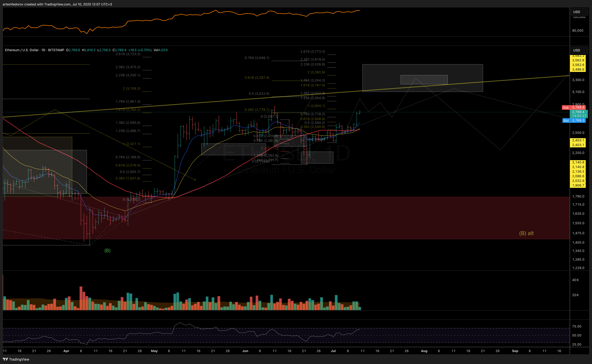
Task: Click the Vol 4.05K legend value
Action: pos(161,50)
